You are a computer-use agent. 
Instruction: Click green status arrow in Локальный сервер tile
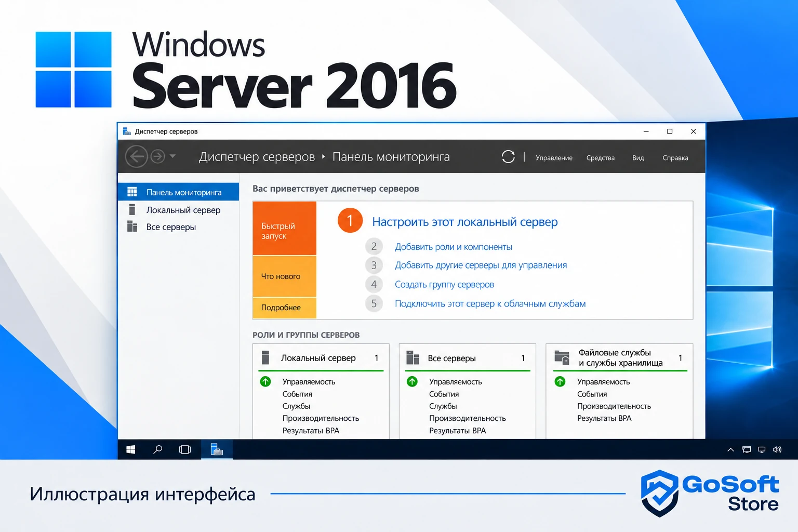coord(265,381)
